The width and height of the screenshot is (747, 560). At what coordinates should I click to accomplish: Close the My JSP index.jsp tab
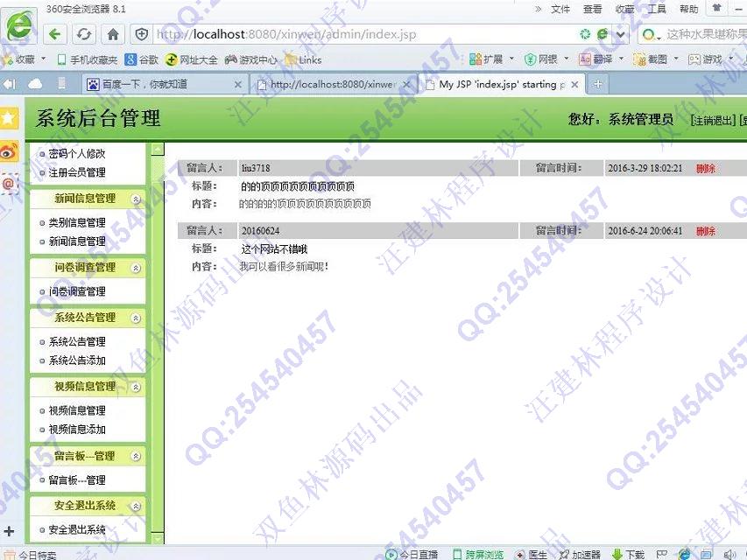[575, 84]
